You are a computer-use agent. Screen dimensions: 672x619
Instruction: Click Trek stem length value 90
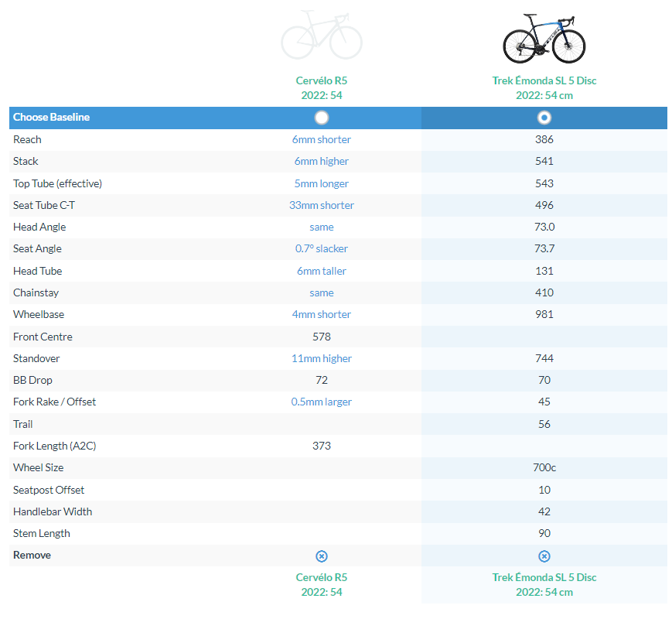(544, 534)
